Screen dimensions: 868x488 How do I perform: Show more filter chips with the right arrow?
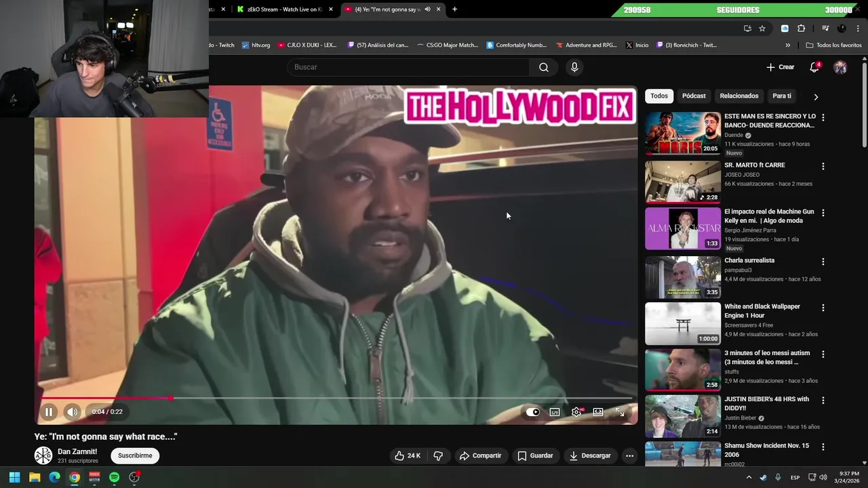point(816,96)
